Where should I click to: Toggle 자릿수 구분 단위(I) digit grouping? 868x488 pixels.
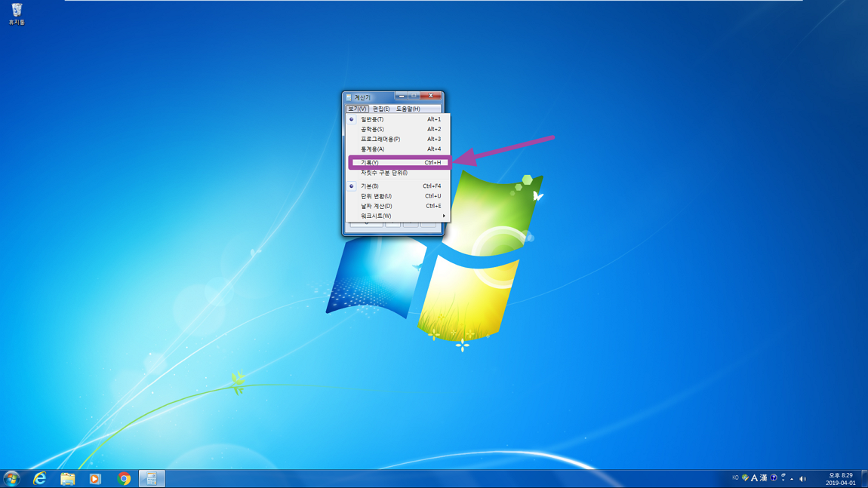click(398, 173)
